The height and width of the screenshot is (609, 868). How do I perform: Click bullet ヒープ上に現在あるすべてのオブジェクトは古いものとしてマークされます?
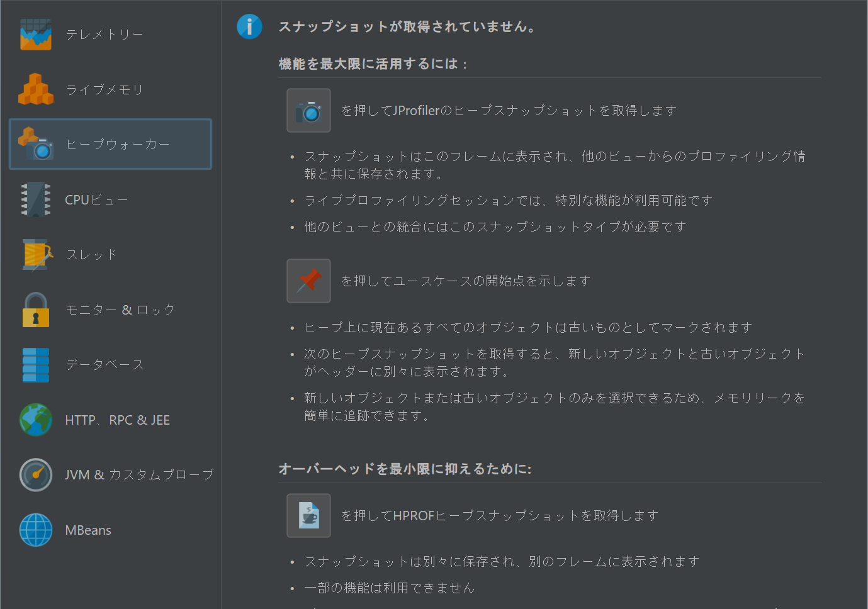click(528, 327)
